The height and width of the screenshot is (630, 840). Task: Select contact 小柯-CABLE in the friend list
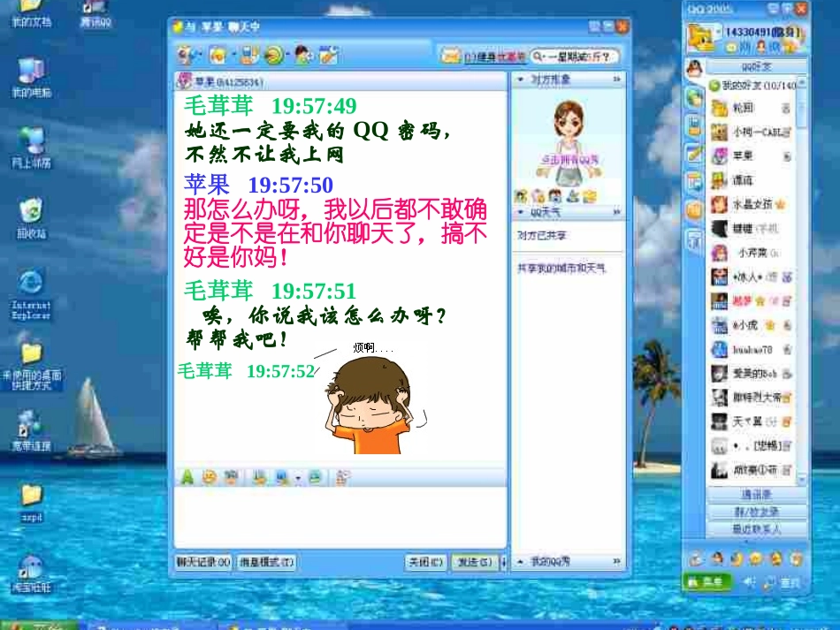pos(751,132)
